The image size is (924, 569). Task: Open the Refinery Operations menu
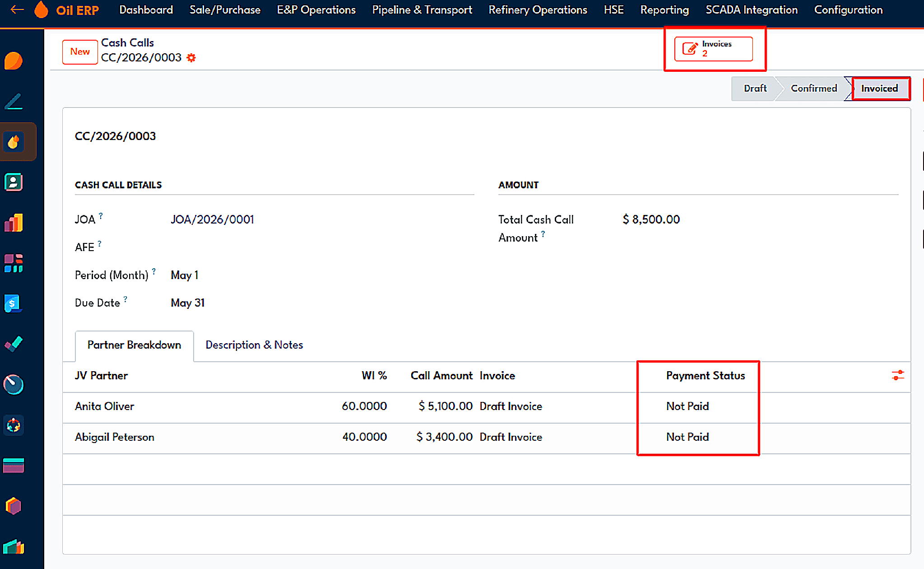tap(538, 10)
